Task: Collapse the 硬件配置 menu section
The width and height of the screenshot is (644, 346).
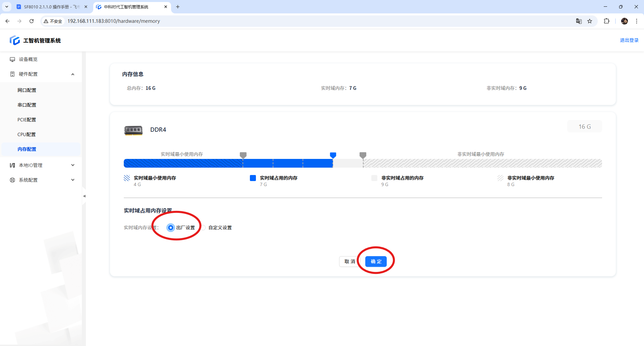Action: (x=73, y=74)
